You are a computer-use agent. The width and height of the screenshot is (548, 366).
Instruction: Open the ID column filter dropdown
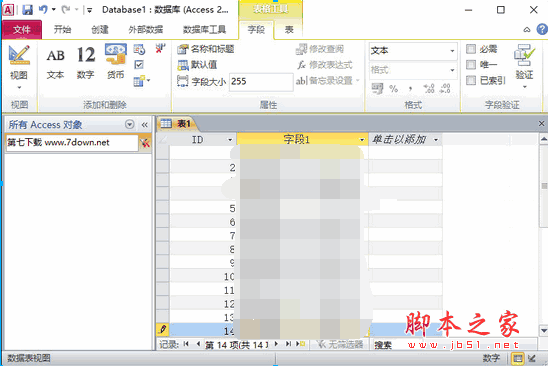[230, 140]
